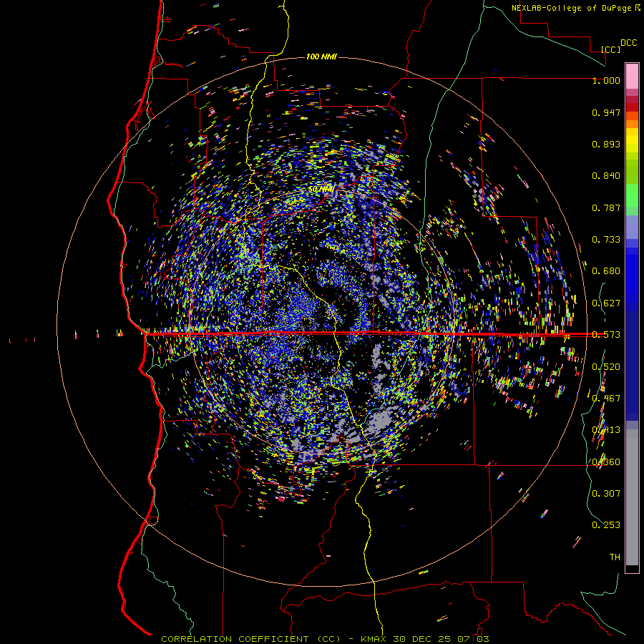
Task: Click the 0.893 legend value
Action: point(606,144)
